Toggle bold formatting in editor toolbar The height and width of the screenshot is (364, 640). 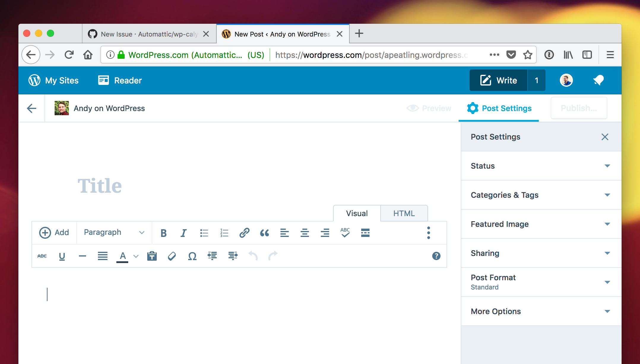click(x=163, y=233)
